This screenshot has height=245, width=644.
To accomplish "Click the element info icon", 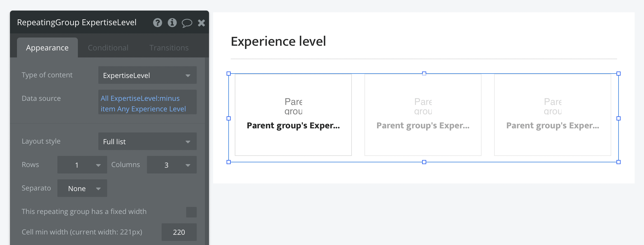I will pyautogui.click(x=172, y=23).
